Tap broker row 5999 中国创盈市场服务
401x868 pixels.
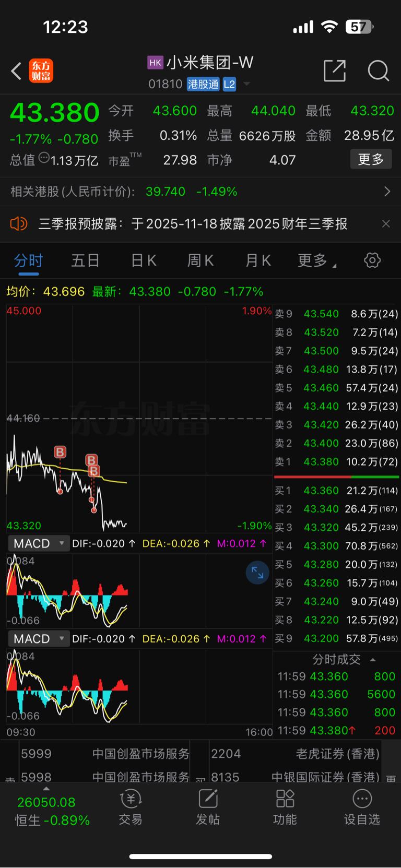105,754
